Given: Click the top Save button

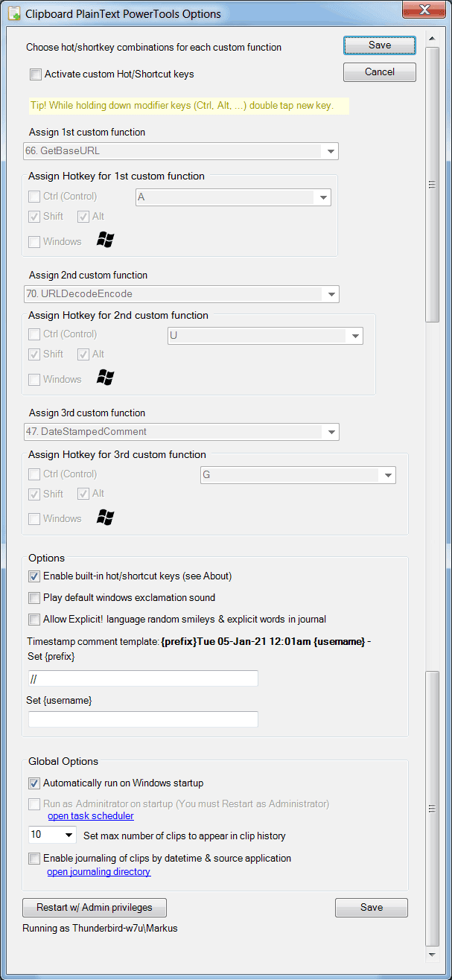Looking at the screenshot, I should click(x=380, y=45).
